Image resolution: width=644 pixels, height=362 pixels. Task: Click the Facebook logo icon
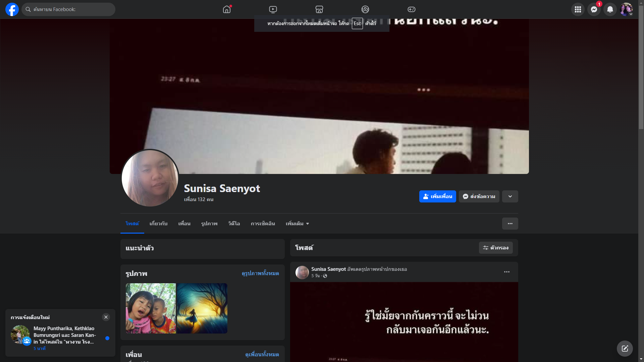pos(12,9)
